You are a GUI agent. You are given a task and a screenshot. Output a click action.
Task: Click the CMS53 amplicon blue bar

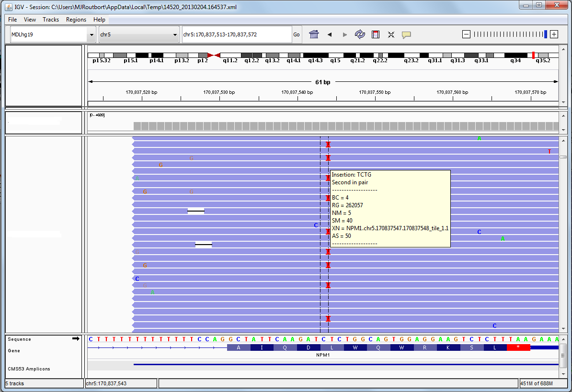coord(346,364)
